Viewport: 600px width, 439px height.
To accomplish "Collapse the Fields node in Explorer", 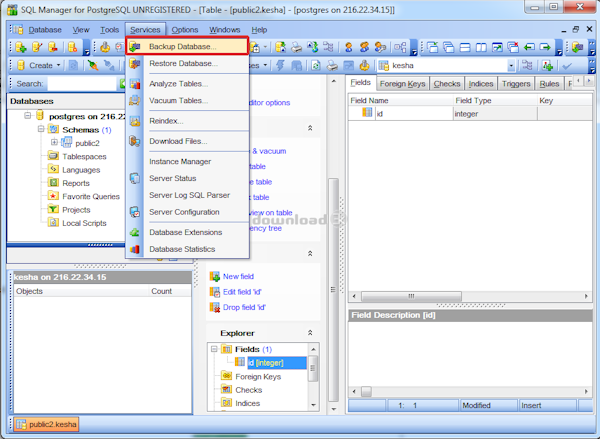I will pos(213,350).
